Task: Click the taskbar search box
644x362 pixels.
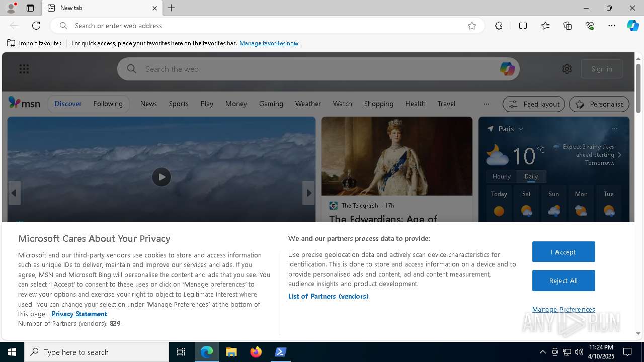Action: 97,352
